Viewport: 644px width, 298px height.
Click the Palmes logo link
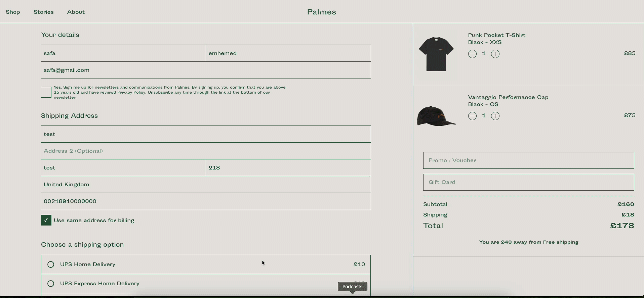pos(322,12)
